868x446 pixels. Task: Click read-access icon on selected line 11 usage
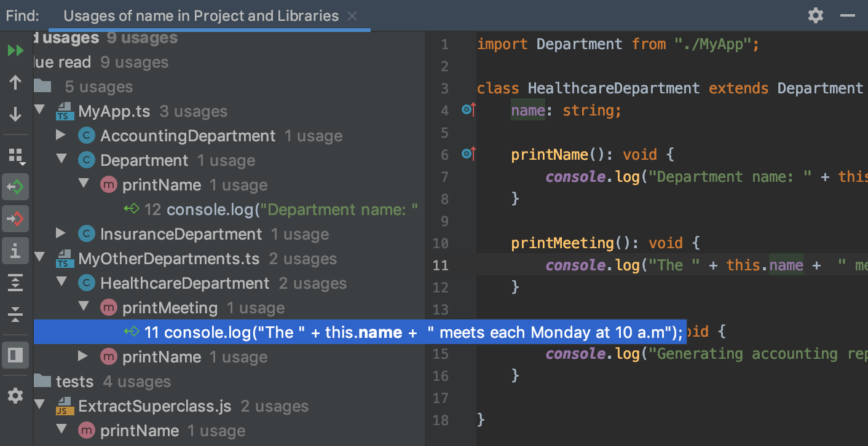[x=132, y=332]
